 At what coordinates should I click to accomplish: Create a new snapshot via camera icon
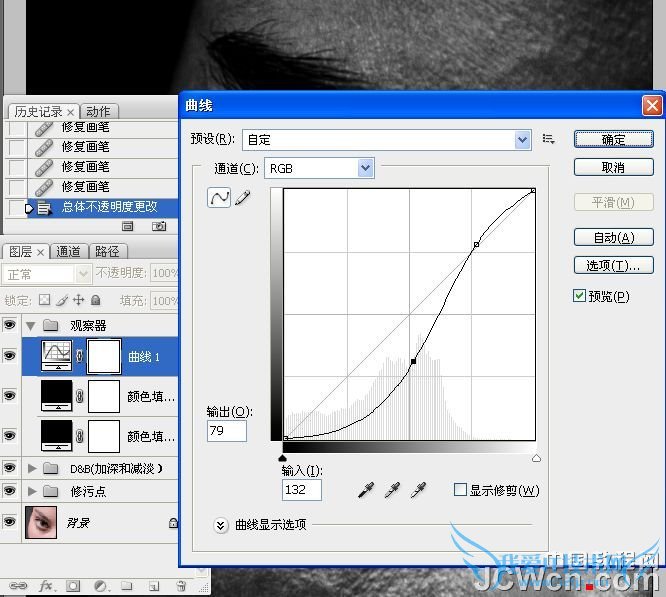click(158, 227)
